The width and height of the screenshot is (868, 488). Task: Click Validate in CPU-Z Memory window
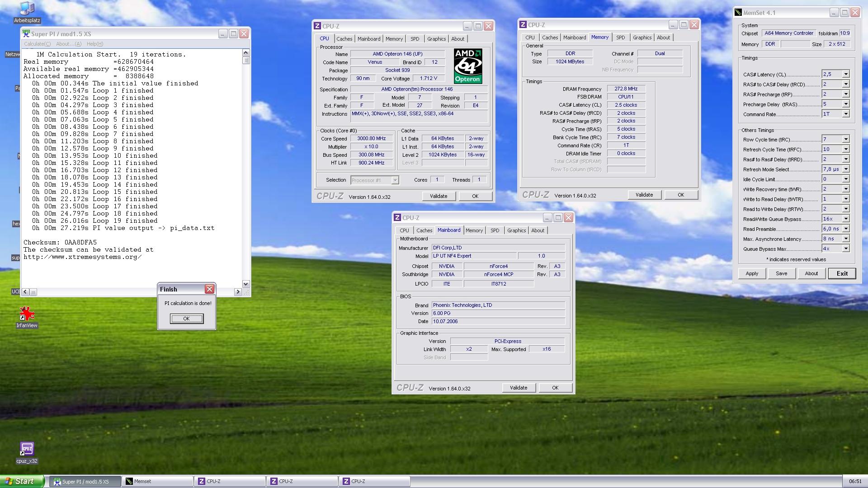(644, 195)
